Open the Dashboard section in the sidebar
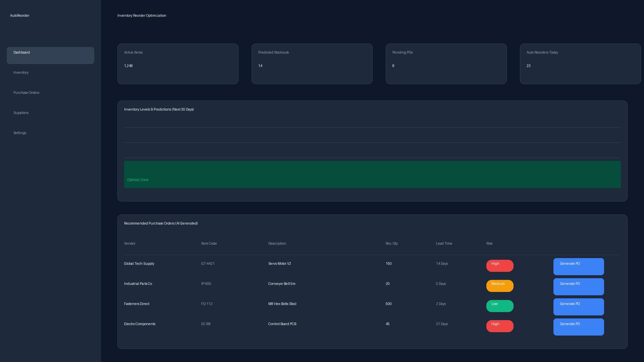This screenshot has width=644, height=362. (x=50, y=56)
